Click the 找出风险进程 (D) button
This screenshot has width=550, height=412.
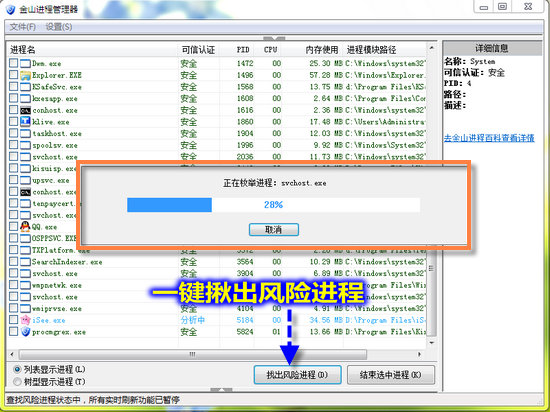[x=297, y=375]
